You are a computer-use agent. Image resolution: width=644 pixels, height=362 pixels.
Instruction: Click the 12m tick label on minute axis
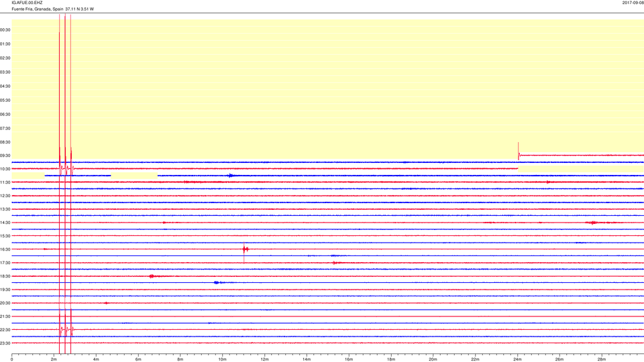click(264, 359)
